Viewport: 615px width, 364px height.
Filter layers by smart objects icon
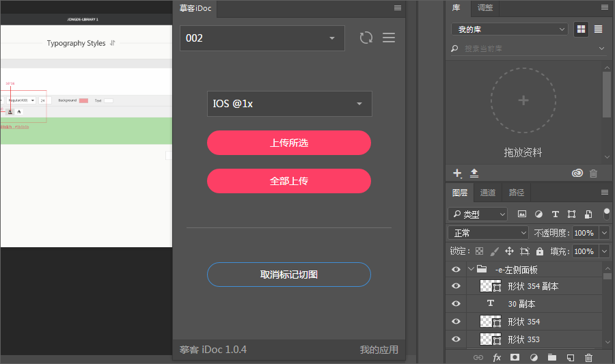click(x=588, y=214)
